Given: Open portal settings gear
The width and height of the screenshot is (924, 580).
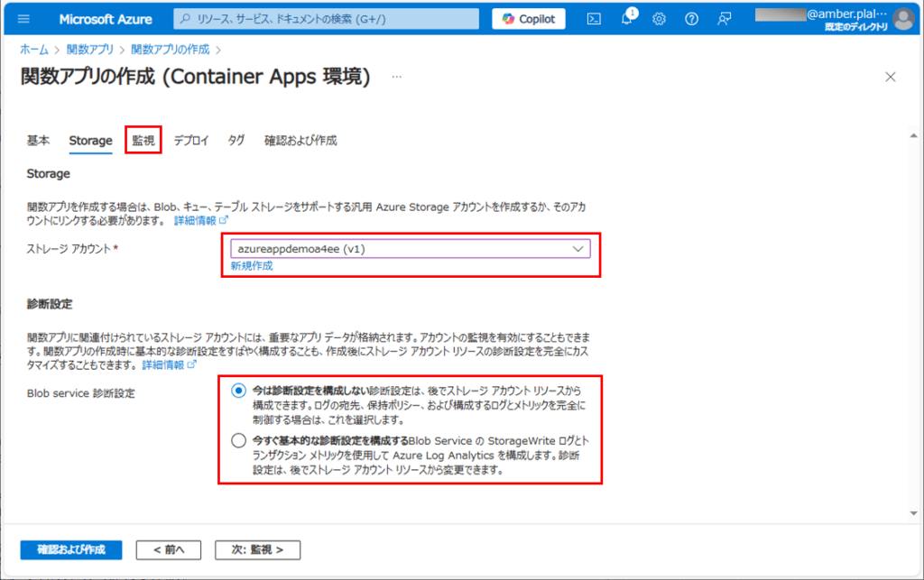Looking at the screenshot, I should point(660,19).
